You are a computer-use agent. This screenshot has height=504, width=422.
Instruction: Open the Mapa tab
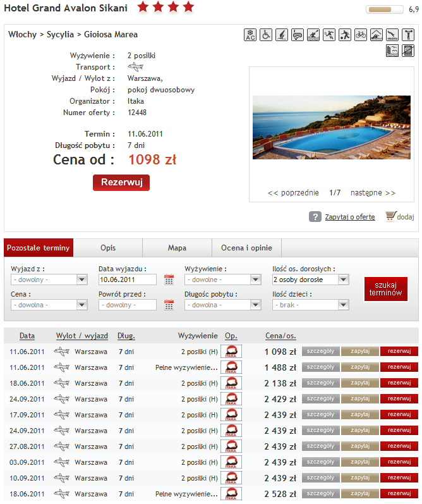[177, 248]
